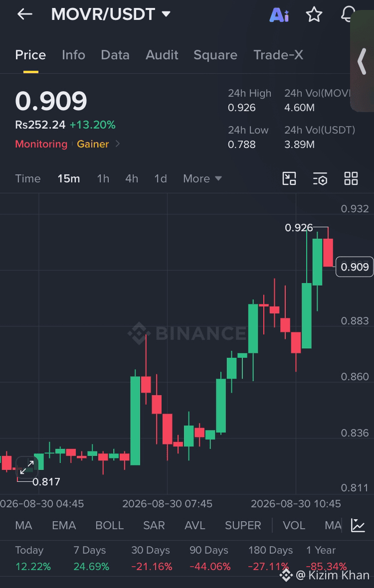Click the large 0.909 last price
Viewport: 374px width, 588px height.
(51, 101)
